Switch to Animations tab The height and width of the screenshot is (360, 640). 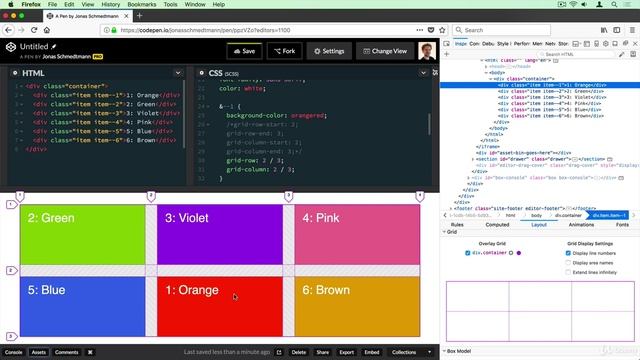click(x=581, y=224)
